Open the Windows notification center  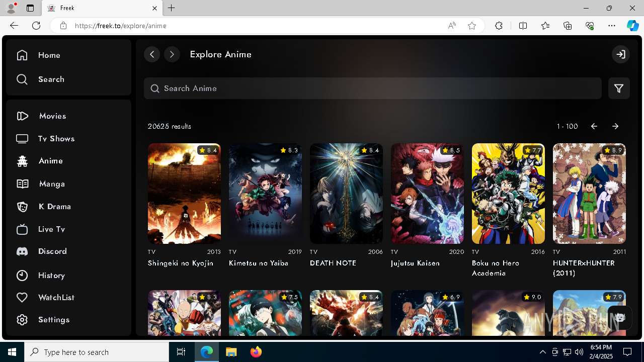(627, 352)
